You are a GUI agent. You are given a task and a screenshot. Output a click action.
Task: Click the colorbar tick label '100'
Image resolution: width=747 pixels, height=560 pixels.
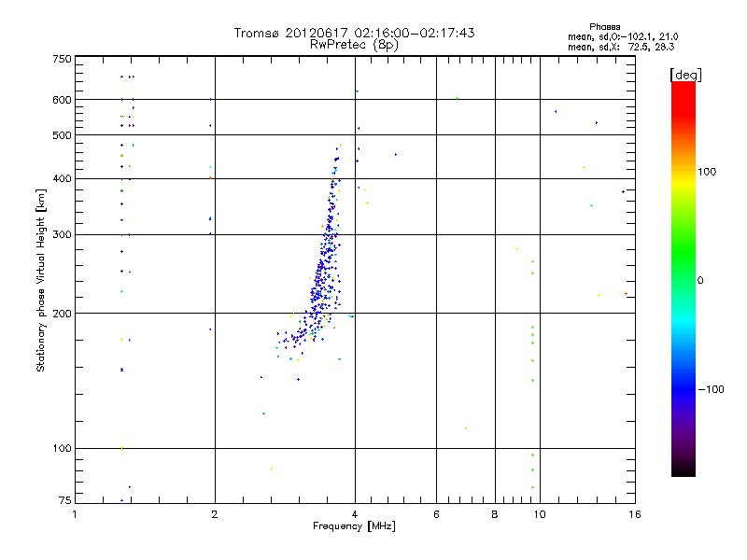click(x=707, y=172)
